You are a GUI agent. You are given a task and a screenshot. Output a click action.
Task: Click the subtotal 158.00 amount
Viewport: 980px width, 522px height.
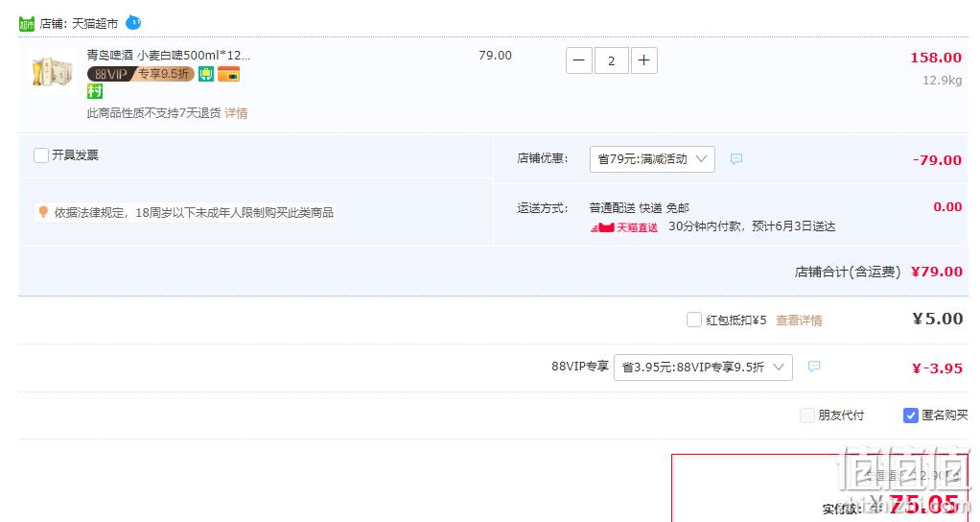point(936,58)
